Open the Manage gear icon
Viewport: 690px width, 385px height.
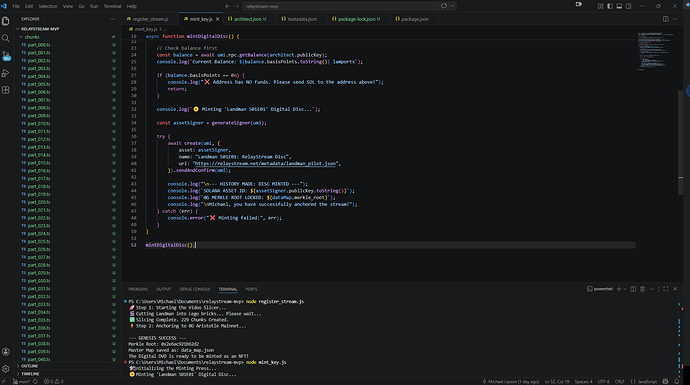coord(6,369)
